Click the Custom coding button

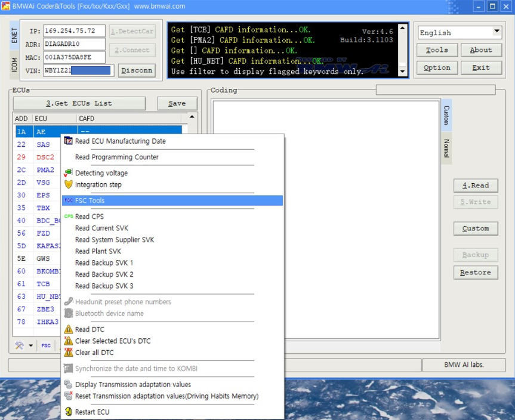pos(476,228)
